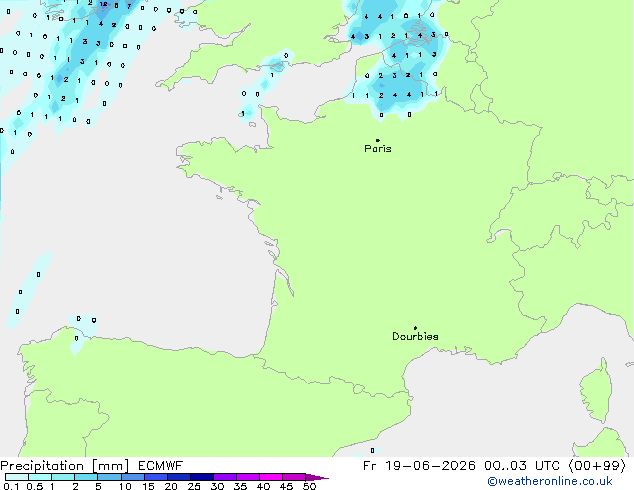Screen dimensions: 634x490
Task: Click the 35 to 40 mm legend swatch
Action: point(247,477)
